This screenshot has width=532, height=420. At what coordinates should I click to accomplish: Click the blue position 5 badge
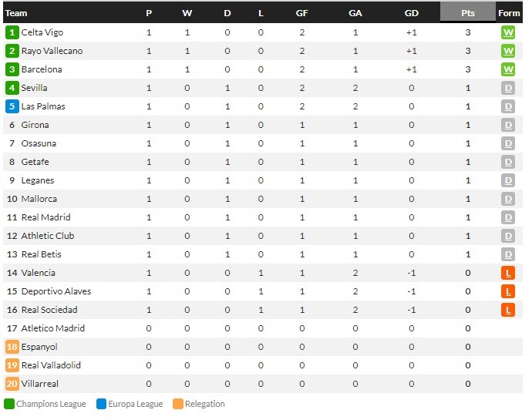coord(12,106)
